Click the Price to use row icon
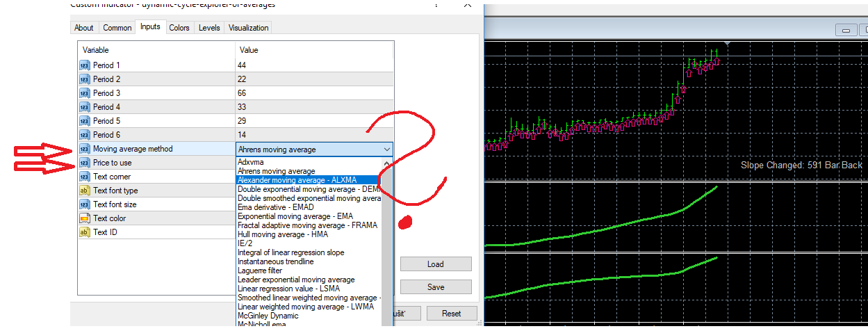Screen dimensions: 868x331 (84, 163)
